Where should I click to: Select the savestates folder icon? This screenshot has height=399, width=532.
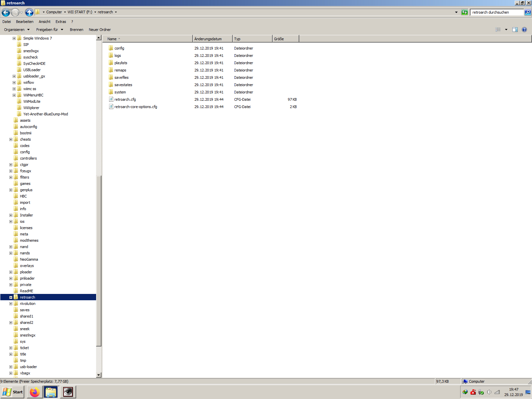click(111, 85)
